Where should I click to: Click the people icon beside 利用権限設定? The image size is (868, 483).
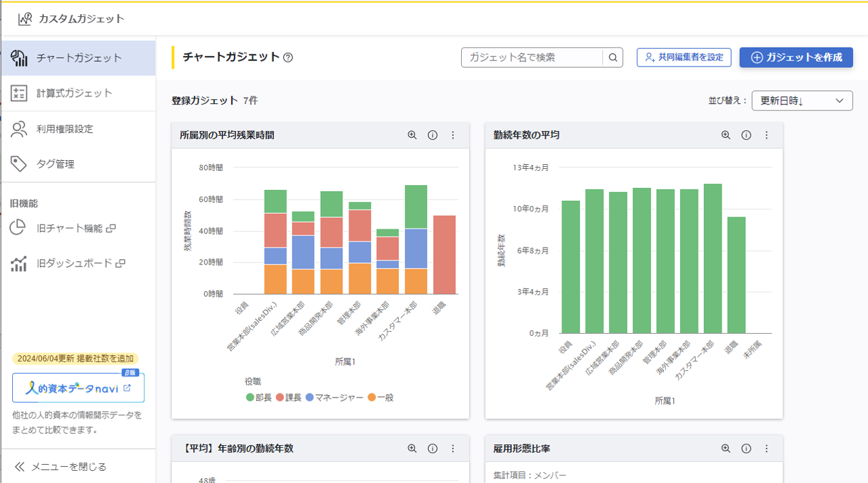19,129
